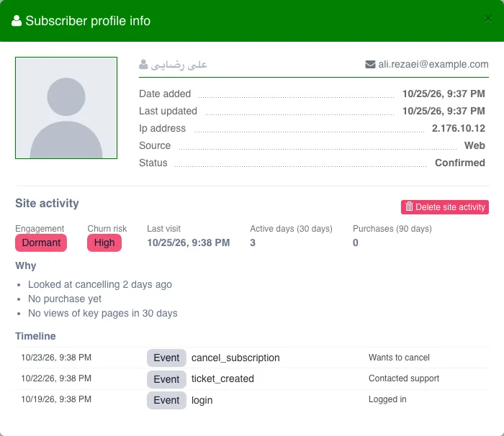This screenshot has width=504, height=436.
Task: Close the Subscriber profile info dialog
Action: click(488, 19)
